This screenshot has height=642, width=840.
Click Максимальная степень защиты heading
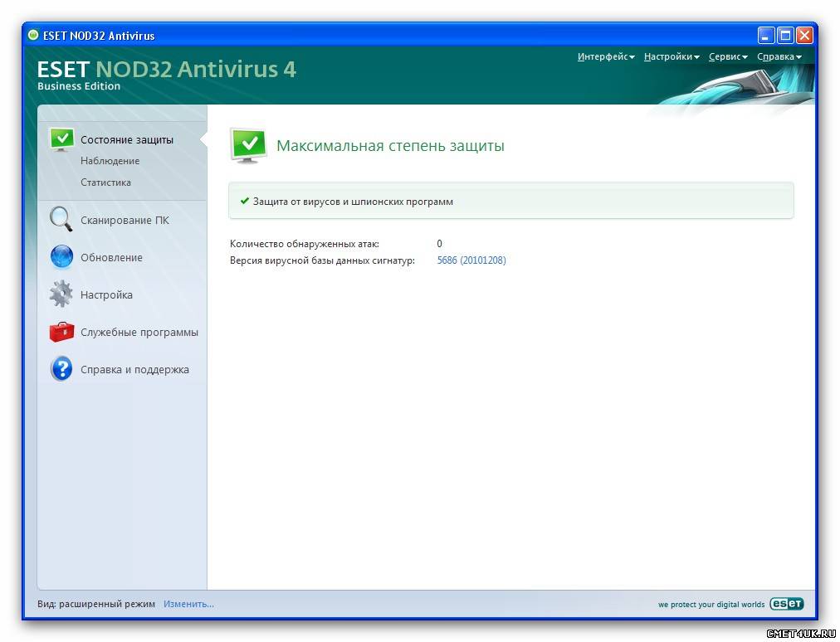click(391, 146)
